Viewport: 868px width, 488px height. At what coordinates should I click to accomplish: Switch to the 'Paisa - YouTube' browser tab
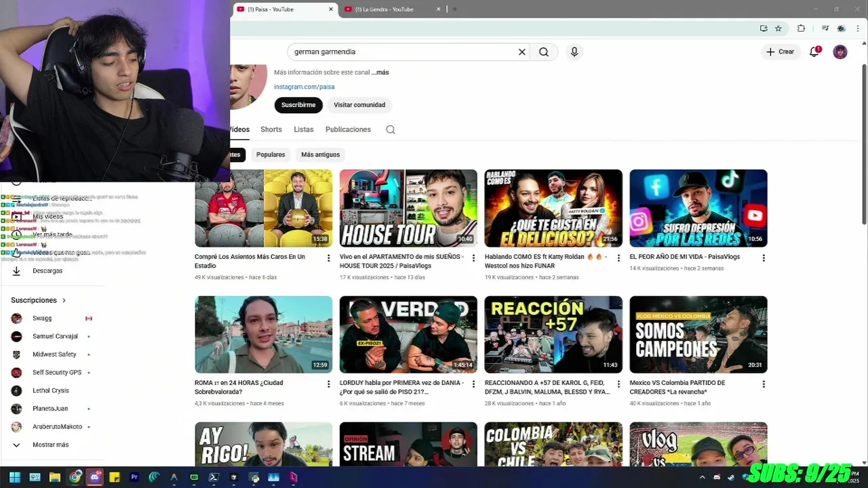click(285, 9)
